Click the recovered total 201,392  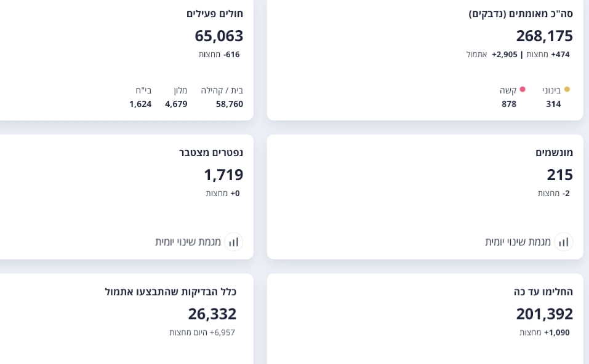(544, 314)
